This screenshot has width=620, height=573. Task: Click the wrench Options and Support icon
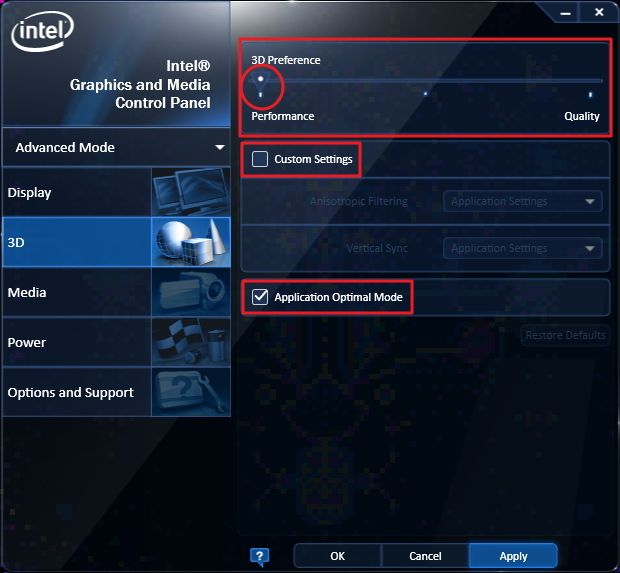[191, 392]
